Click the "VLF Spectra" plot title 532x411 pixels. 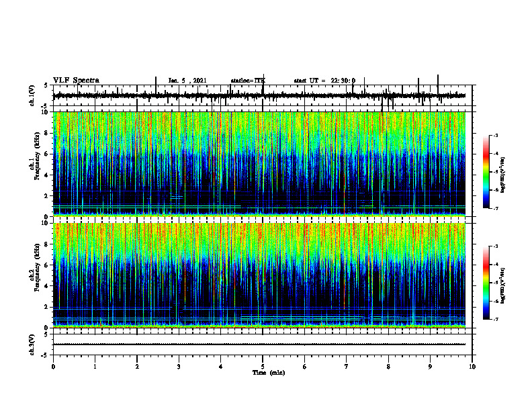(76, 81)
